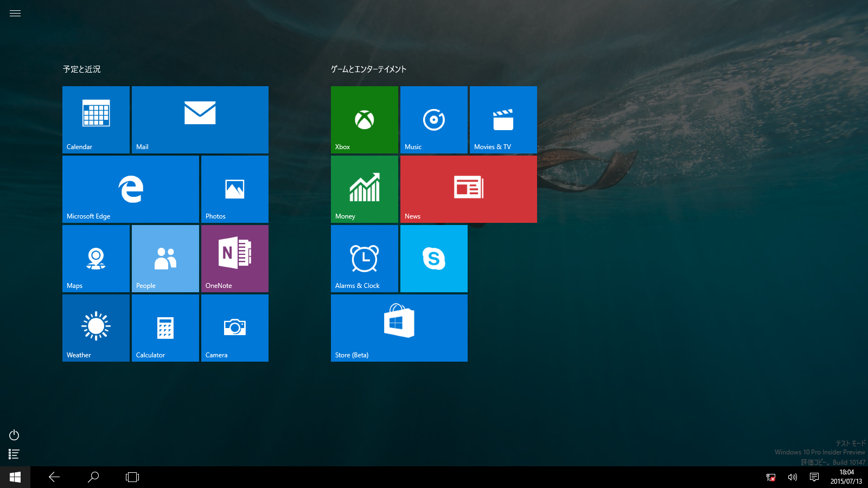Viewport: 868px width, 488px height.
Task: Open the Store (Beta) tile
Action: point(399,328)
